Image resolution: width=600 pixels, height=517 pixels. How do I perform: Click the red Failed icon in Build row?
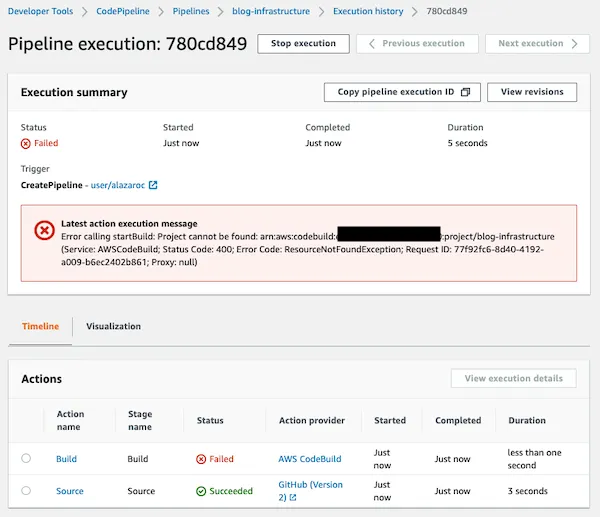(201, 459)
